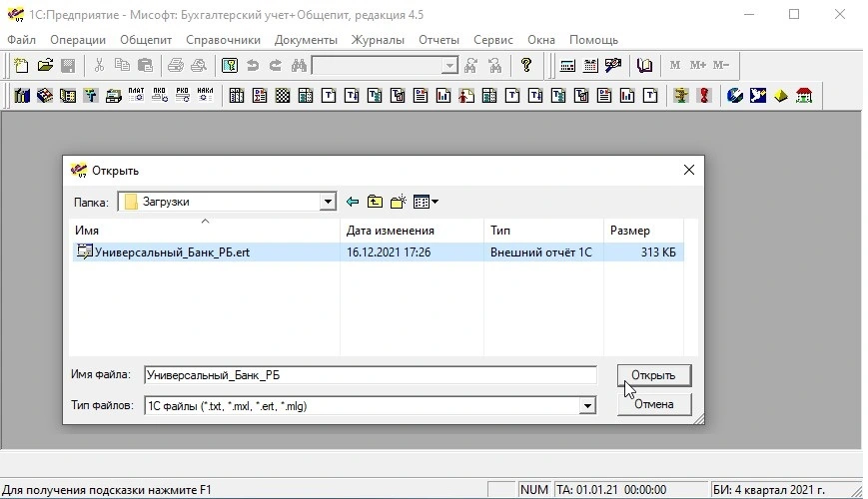The width and height of the screenshot is (868, 499).
Task: Click the Имя файла input field
Action: (370, 375)
